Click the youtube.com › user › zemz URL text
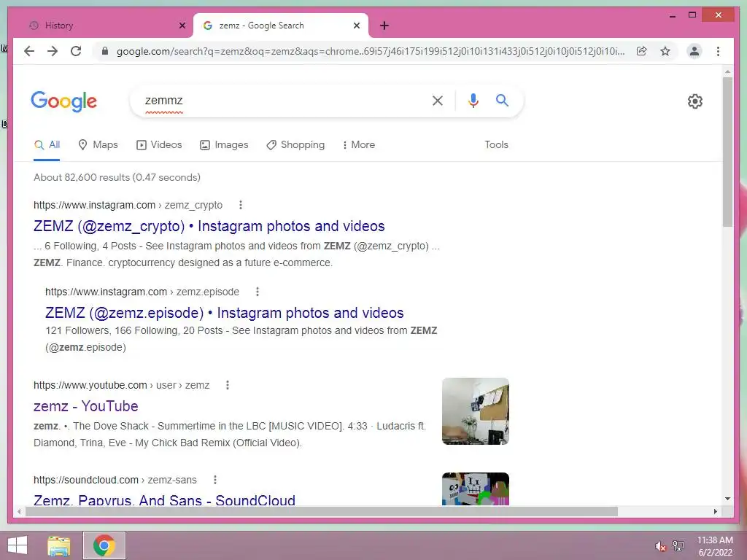The image size is (747, 560). tap(122, 385)
